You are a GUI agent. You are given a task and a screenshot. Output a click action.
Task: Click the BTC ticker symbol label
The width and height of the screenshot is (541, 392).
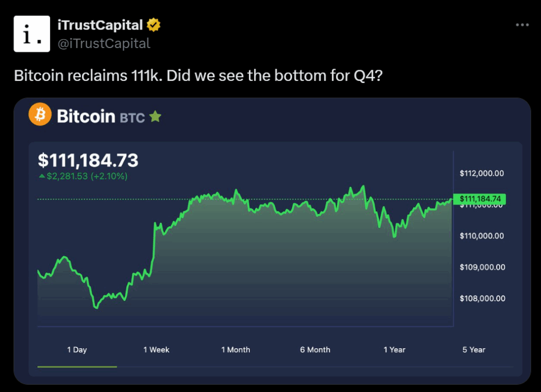pyautogui.click(x=132, y=118)
